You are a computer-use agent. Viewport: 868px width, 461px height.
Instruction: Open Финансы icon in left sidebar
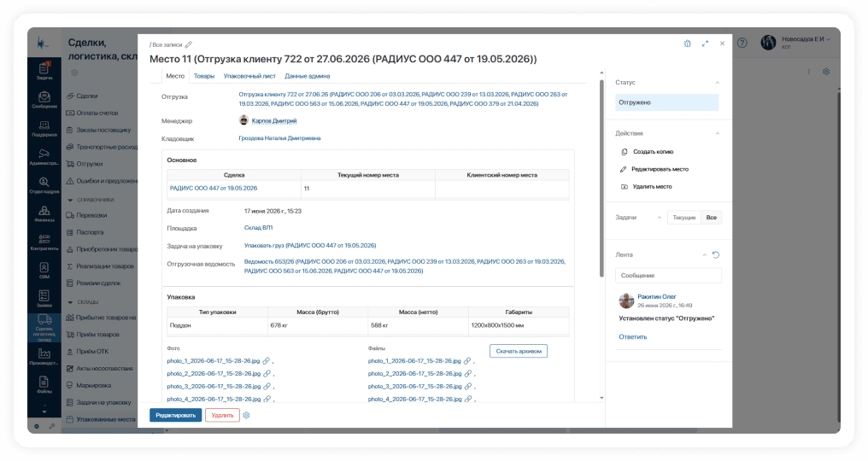point(44,214)
